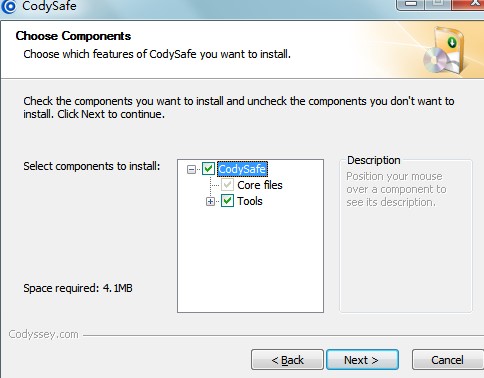
Task: Select the CodySafe tree label
Action: point(242,169)
